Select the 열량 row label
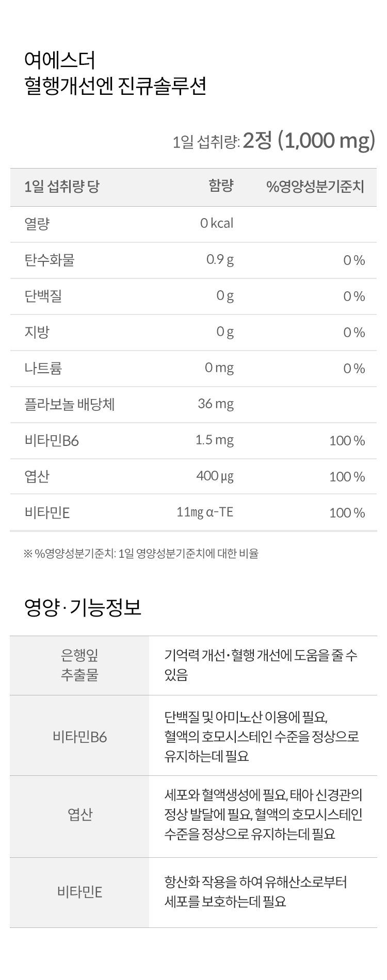Viewport: 387px width, 980px height. pos(37,224)
